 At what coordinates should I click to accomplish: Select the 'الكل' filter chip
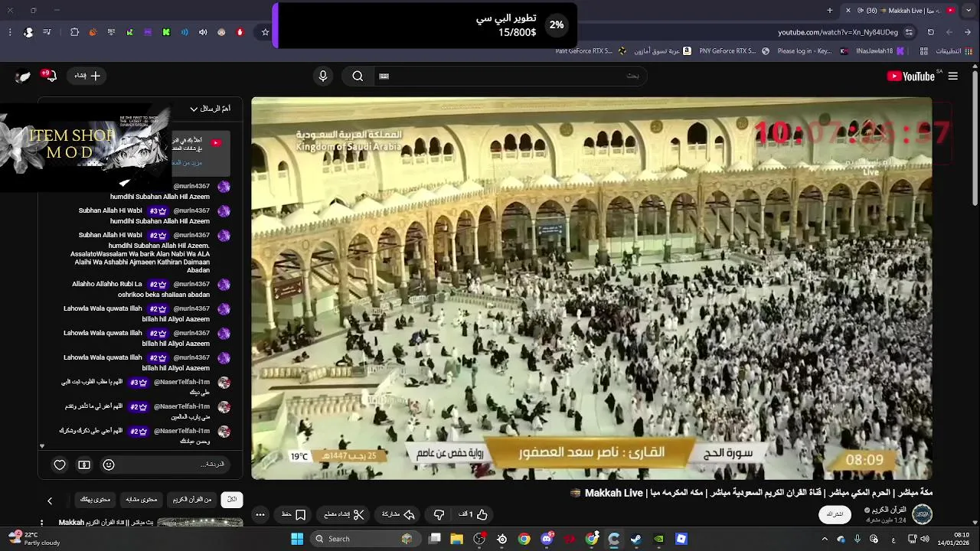point(232,500)
